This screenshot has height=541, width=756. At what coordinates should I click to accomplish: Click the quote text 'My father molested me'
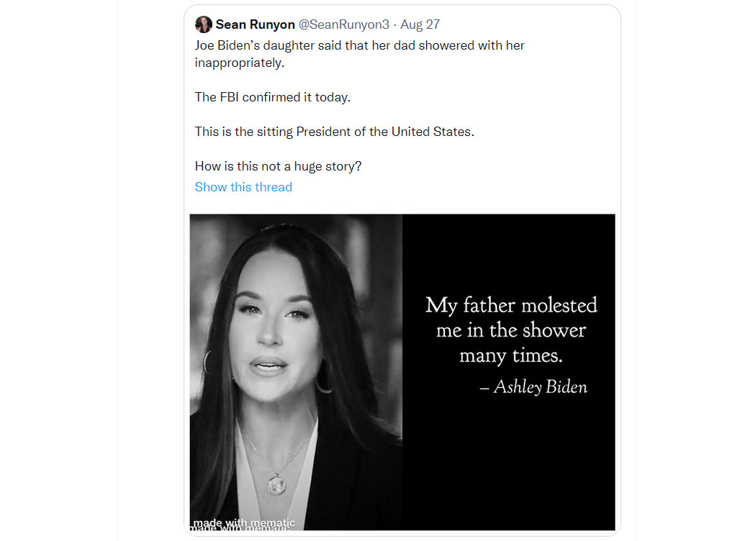511,317
